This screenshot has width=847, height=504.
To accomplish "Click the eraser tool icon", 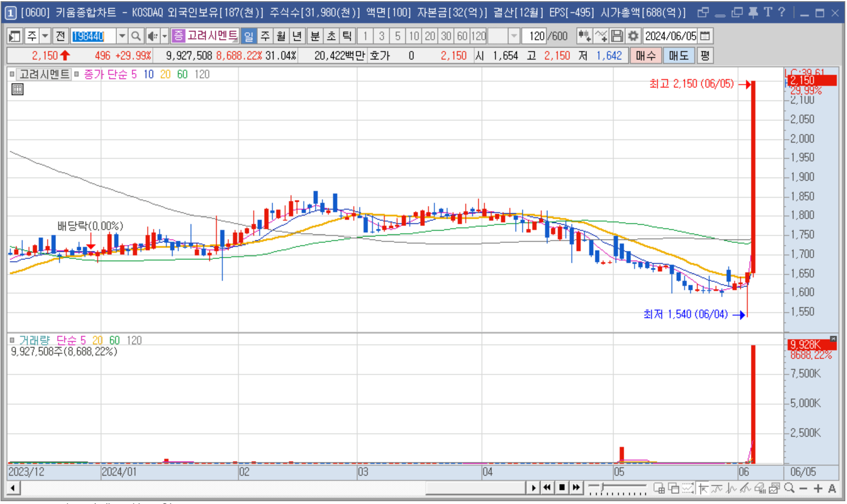I will (x=760, y=488).
